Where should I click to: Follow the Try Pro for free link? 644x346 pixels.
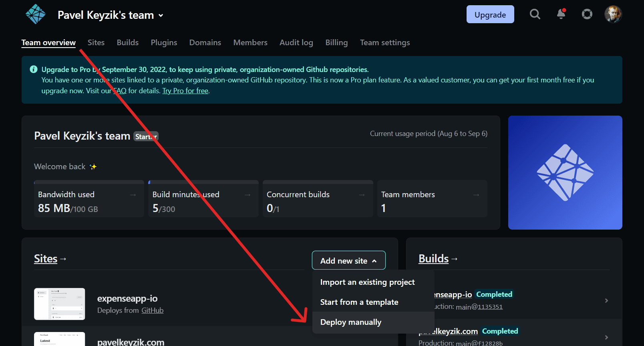coord(185,91)
